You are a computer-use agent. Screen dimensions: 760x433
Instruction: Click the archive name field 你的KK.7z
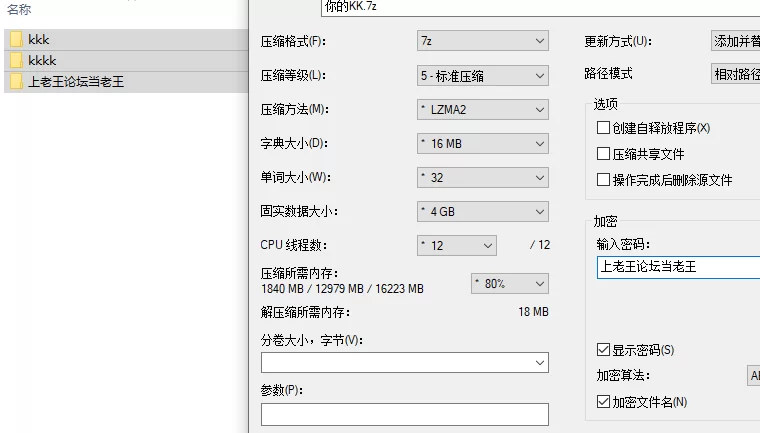point(540,7)
